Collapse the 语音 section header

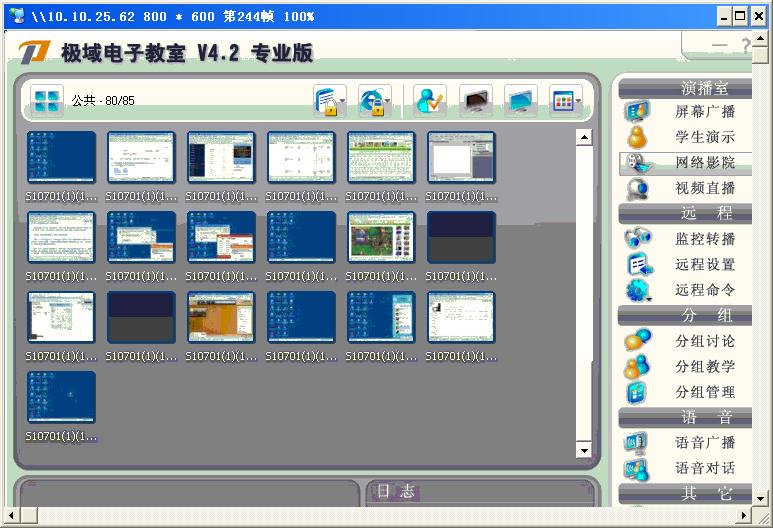click(685, 418)
